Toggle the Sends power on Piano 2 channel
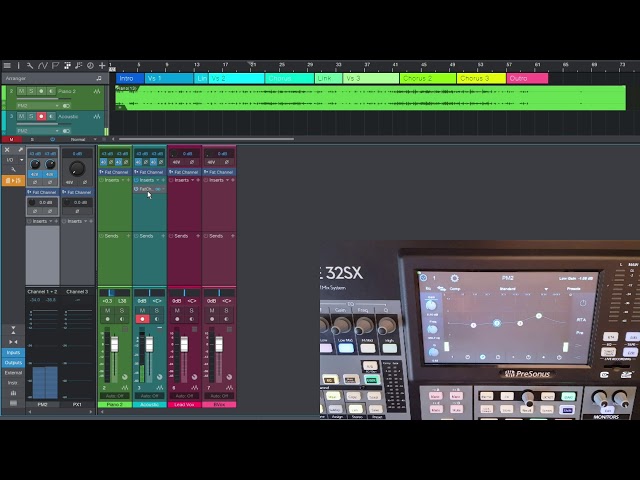 [102, 236]
